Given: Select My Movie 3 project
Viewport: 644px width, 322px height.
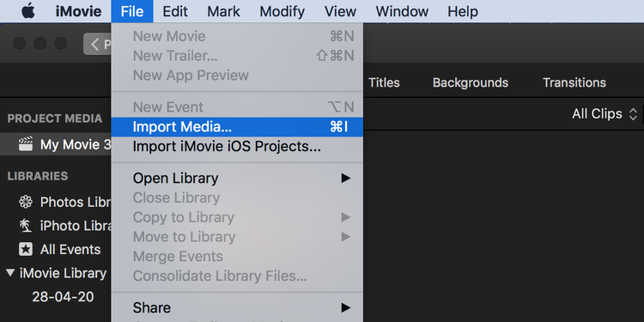Looking at the screenshot, I should [56, 144].
